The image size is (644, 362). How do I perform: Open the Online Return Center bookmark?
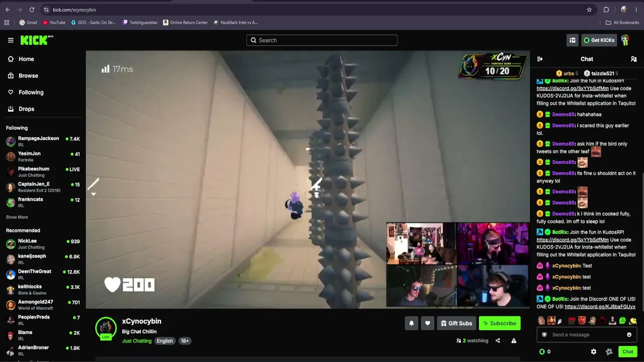185,22
